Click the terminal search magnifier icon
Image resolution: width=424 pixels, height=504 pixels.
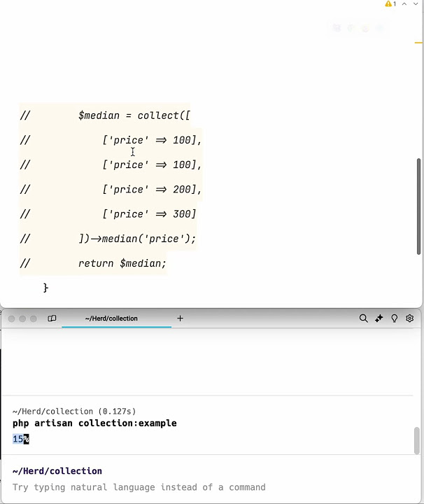coord(363,318)
